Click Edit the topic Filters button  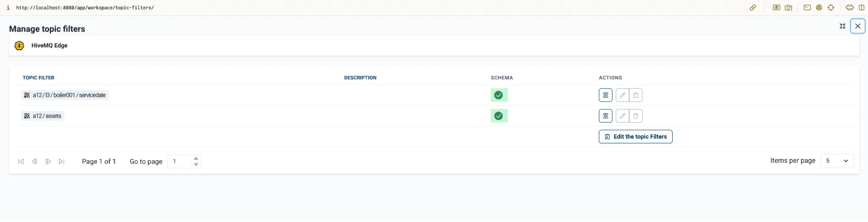point(636,137)
